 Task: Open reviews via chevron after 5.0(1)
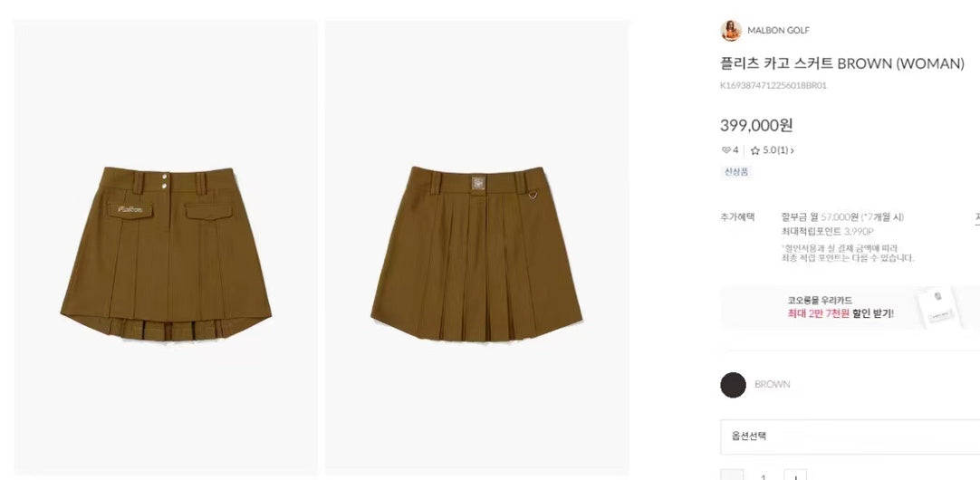click(x=792, y=150)
